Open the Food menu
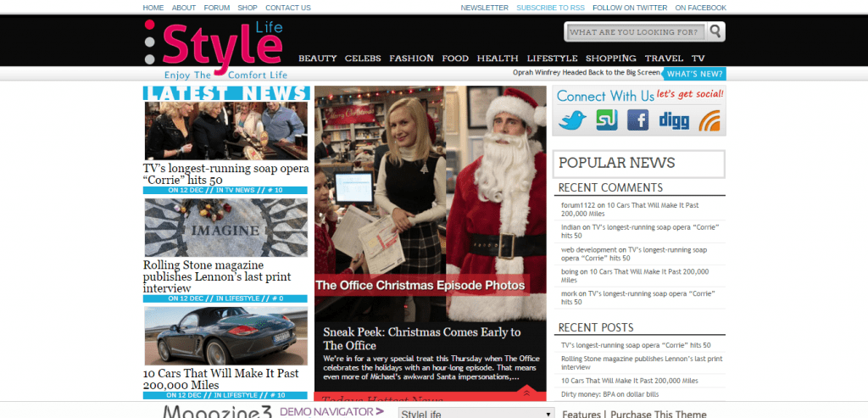 coord(455,59)
